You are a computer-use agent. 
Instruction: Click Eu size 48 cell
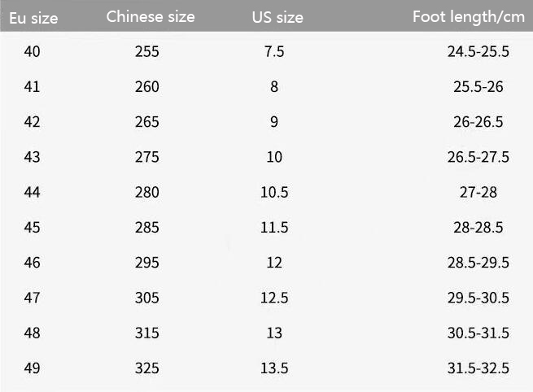pyautogui.click(x=32, y=333)
